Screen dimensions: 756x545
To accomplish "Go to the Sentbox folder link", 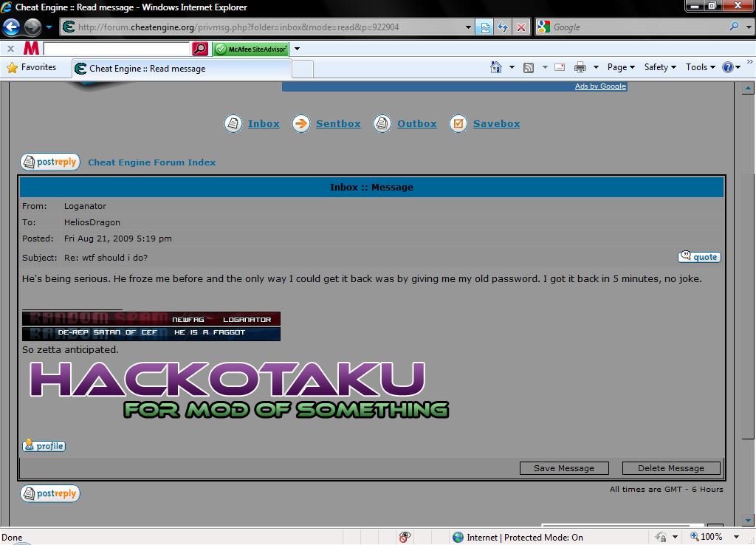I will point(338,124).
